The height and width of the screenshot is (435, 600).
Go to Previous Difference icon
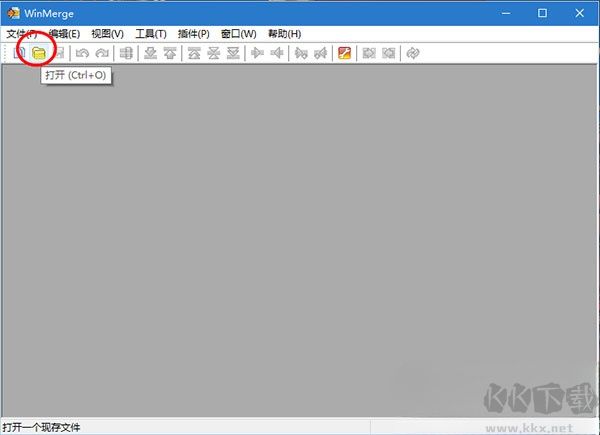(170, 53)
